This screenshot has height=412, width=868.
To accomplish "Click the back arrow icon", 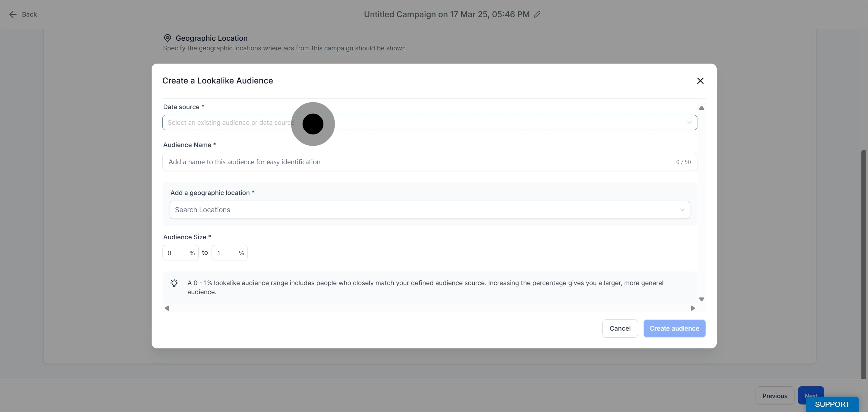I will (13, 14).
